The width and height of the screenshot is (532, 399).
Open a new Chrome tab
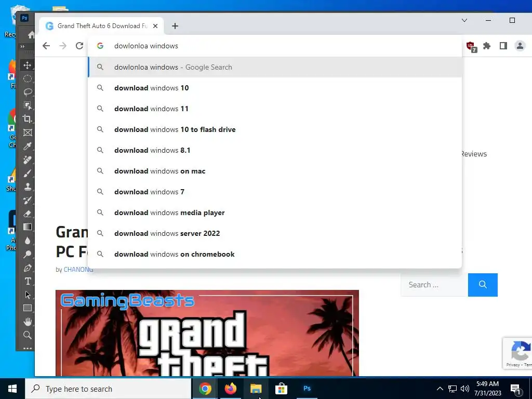[175, 26]
